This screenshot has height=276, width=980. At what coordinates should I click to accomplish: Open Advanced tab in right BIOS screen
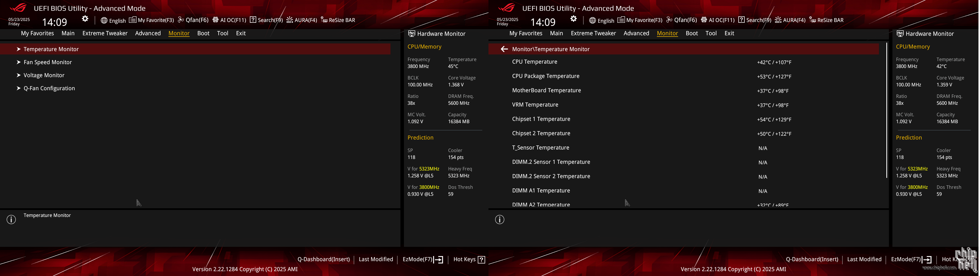tap(636, 33)
